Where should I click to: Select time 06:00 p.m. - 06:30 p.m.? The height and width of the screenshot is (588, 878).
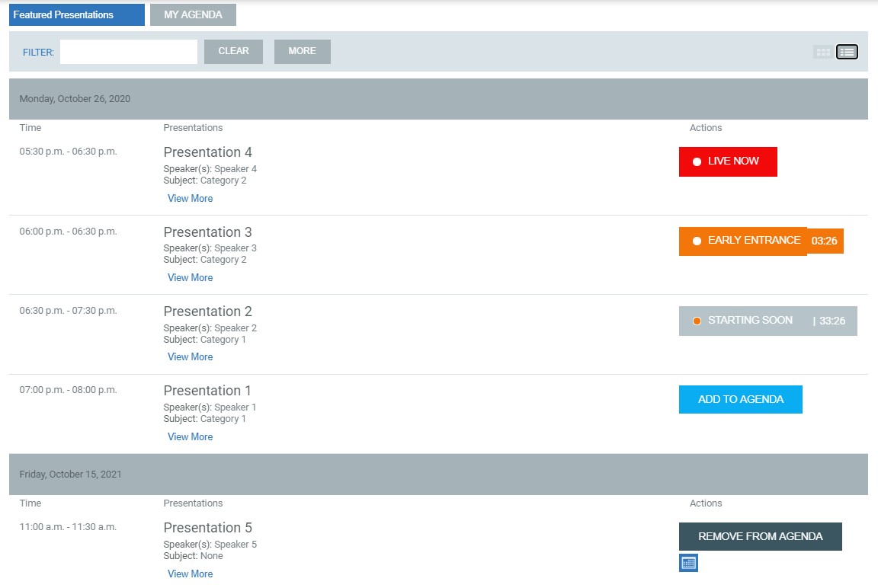69,232
